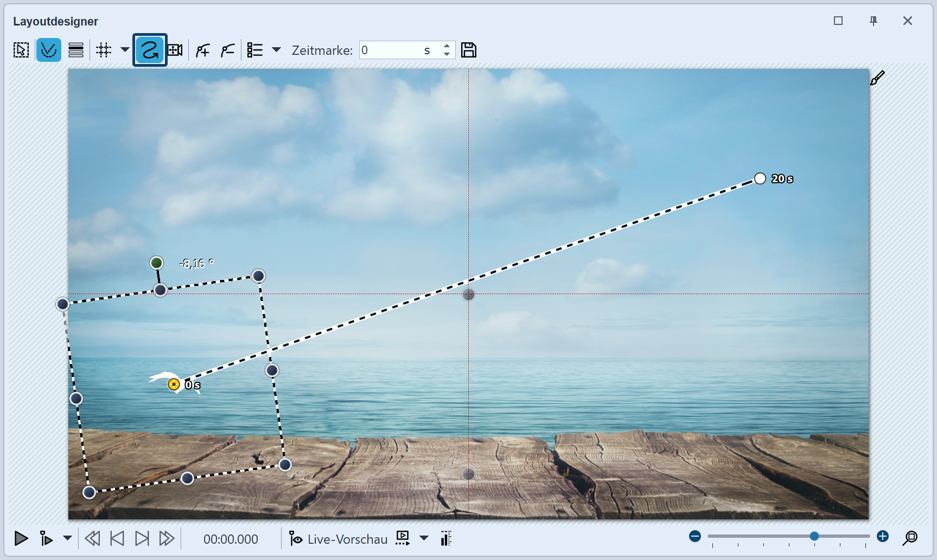This screenshot has width=937, height=560.
Task: Remove a motion keyframe point
Action: [228, 50]
